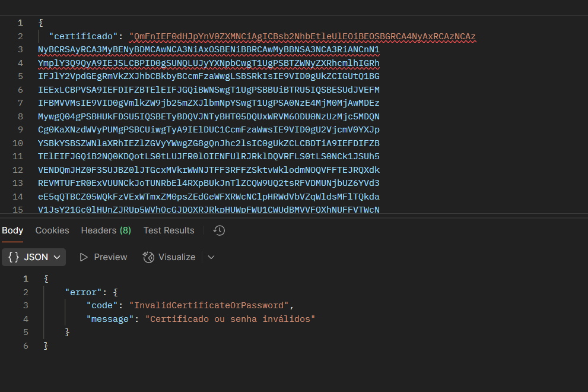This screenshot has width=588, height=392.
Task: Select the Test Results tab
Action: tap(169, 230)
